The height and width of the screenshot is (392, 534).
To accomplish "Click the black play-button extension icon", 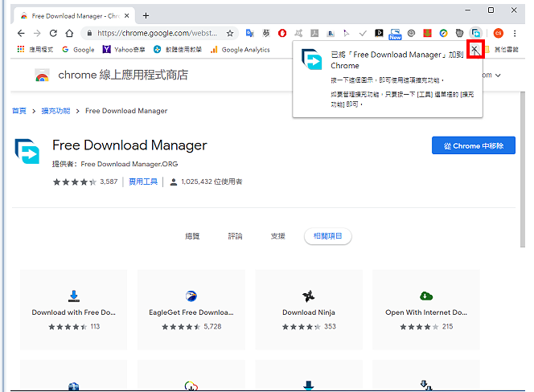I will 379,33.
